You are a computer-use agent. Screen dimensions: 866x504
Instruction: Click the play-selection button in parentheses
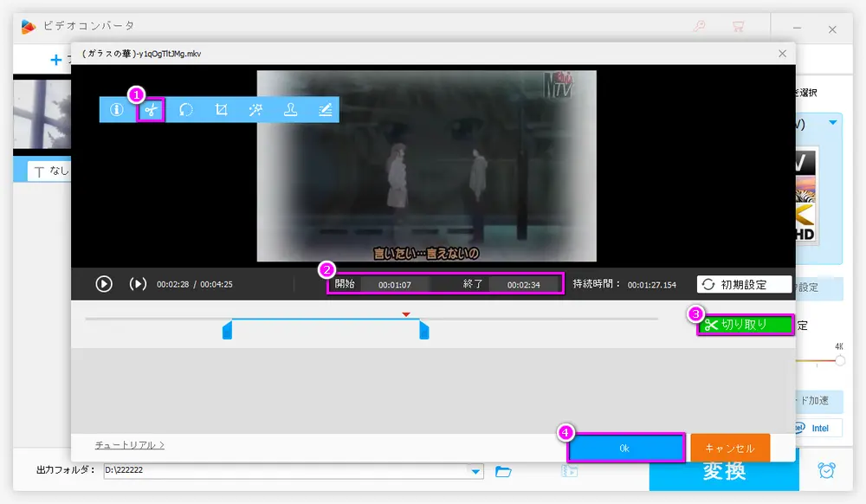pyautogui.click(x=138, y=284)
